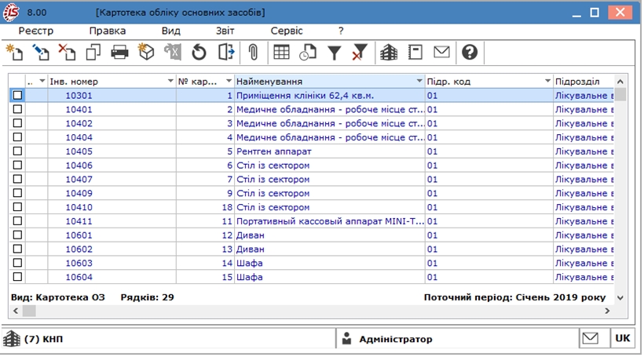Click the delete record icon
This screenshot has width=644, height=357.
[x=67, y=53]
